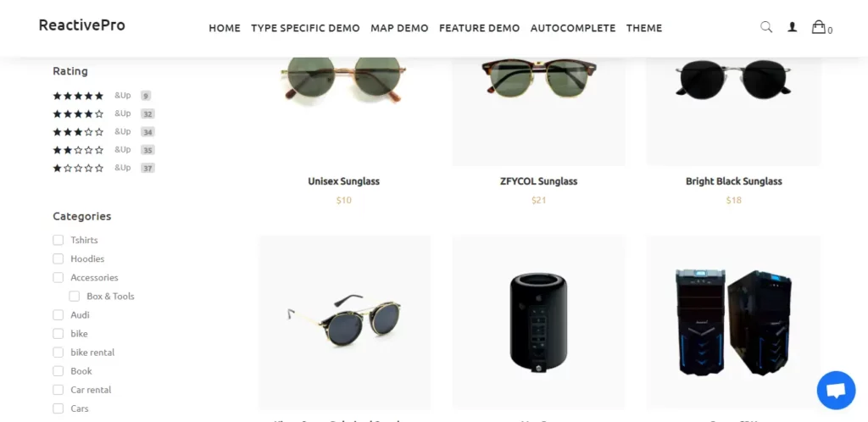Open the Autocomplete menu
The image size is (868, 422).
(573, 28)
